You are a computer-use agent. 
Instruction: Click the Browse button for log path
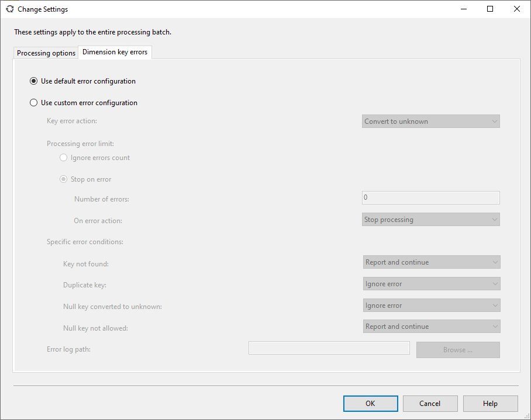tap(458, 350)
